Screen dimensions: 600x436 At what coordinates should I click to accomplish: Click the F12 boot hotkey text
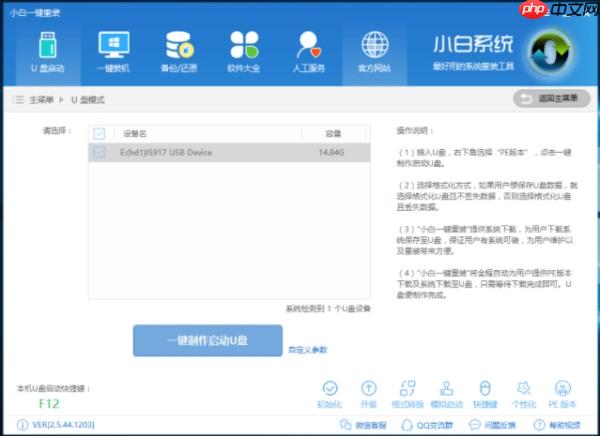(49, 403)
